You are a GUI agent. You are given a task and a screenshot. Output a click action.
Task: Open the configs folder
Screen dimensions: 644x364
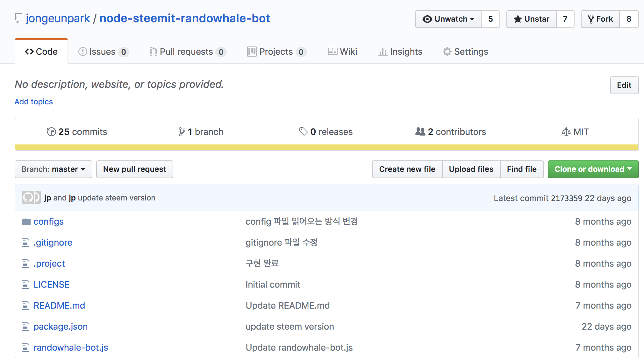point(48,221)
